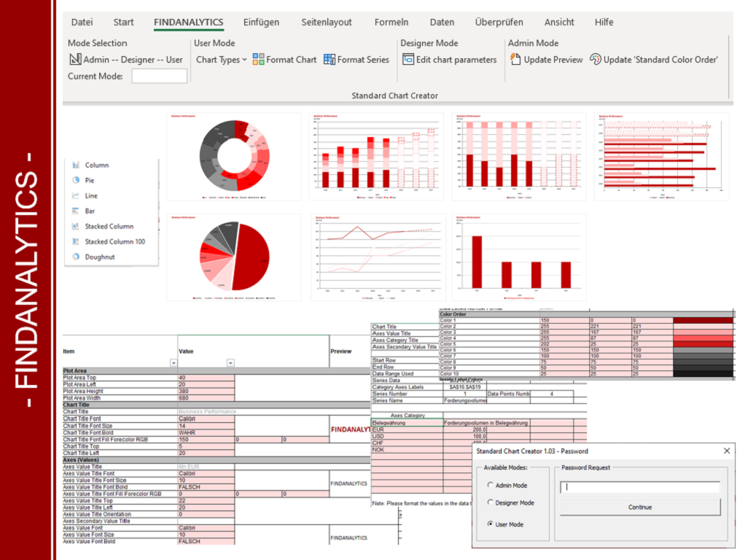Select the Stacked Column chart icon
The image size is (748, 560).
tap(76, 226)
